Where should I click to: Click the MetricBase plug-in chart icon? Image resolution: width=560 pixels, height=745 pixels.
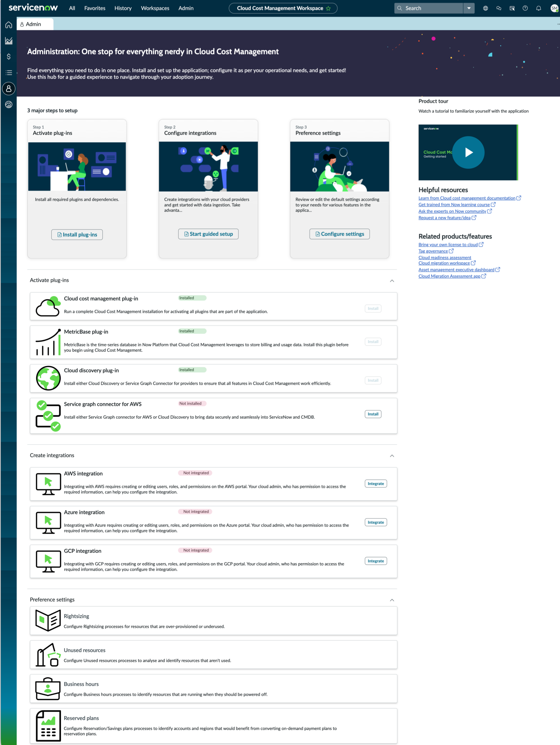pos(48,342)
